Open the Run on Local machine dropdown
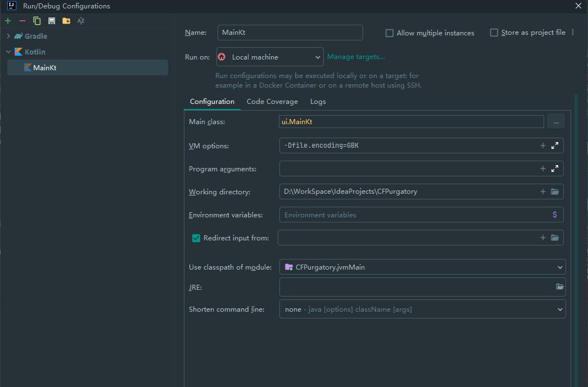This screenshot has height=387, width=588. tap(270, 57)
